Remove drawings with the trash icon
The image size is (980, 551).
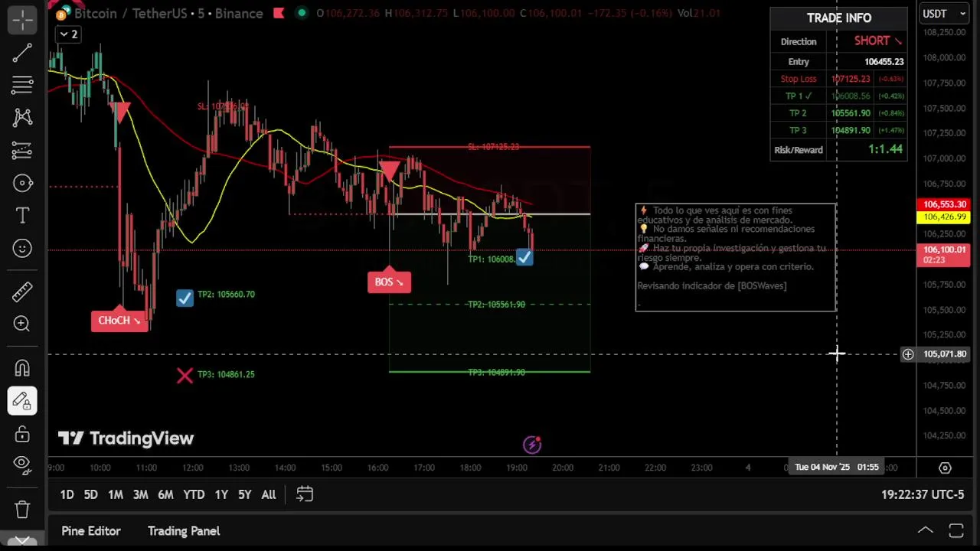[x=22, y=509]
